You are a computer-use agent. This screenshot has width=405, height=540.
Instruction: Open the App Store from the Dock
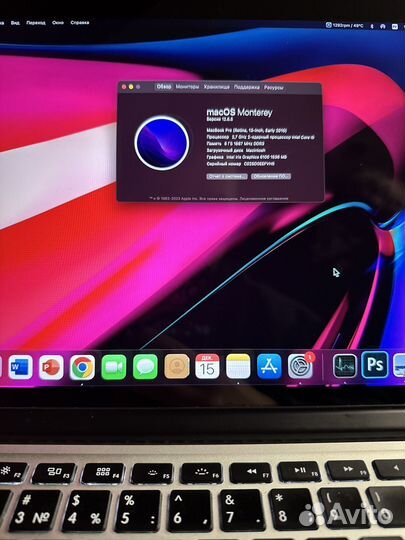click(269, 366)
